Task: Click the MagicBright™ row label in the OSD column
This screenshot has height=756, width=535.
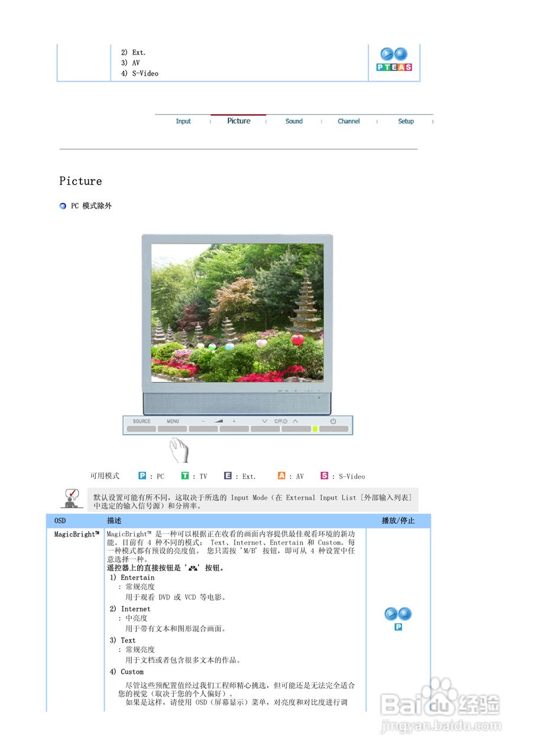Action: [76, 535]
